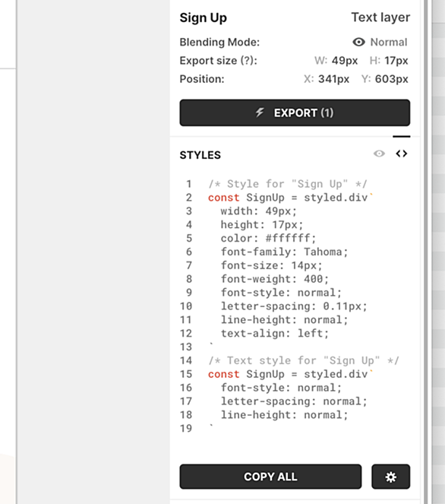
Task: Click the color #ffffff code line
Action: tap(268, 238)
